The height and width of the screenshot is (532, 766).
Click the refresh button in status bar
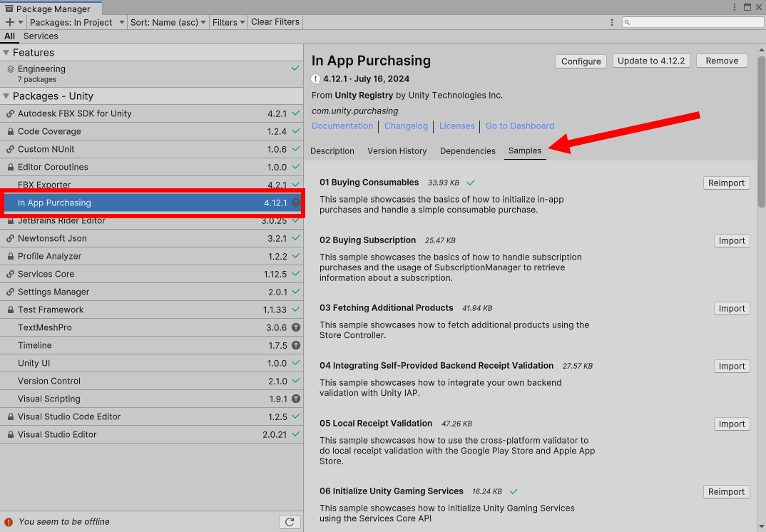[290, 522]
